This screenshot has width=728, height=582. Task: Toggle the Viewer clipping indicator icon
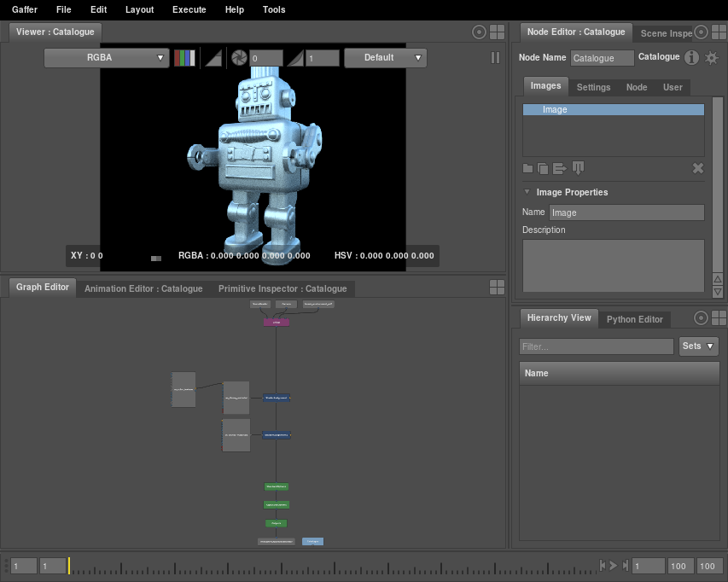213,58
